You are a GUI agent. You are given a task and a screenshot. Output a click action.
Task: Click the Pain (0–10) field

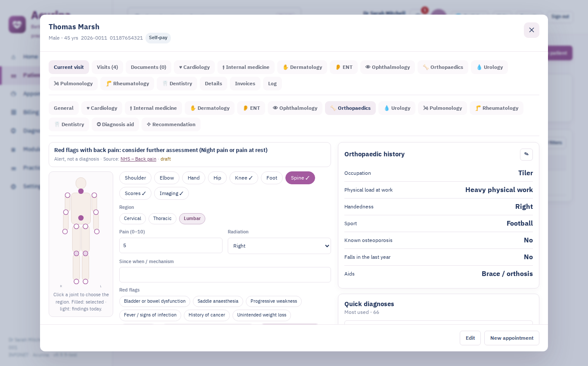[x=171, y=245]
